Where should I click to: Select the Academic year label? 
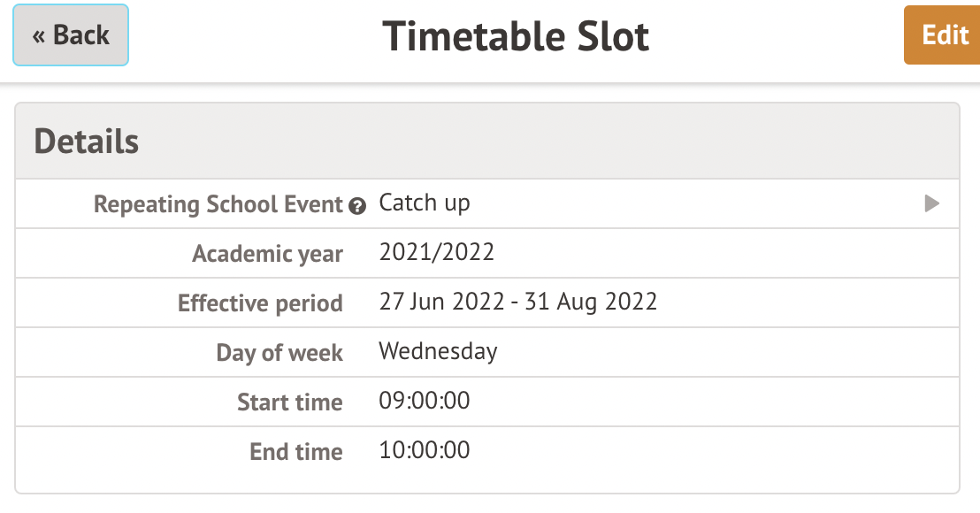(267, 254)
